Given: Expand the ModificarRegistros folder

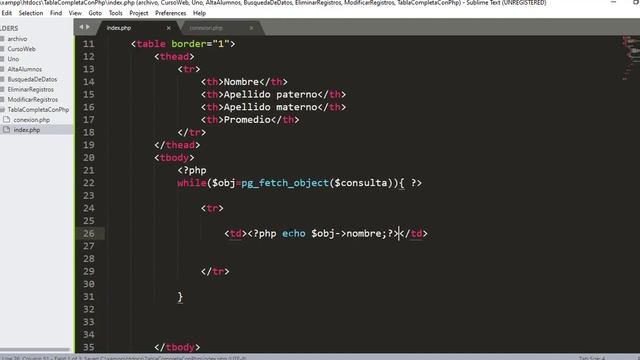Looking at the screenshot, I should (33, 100).
